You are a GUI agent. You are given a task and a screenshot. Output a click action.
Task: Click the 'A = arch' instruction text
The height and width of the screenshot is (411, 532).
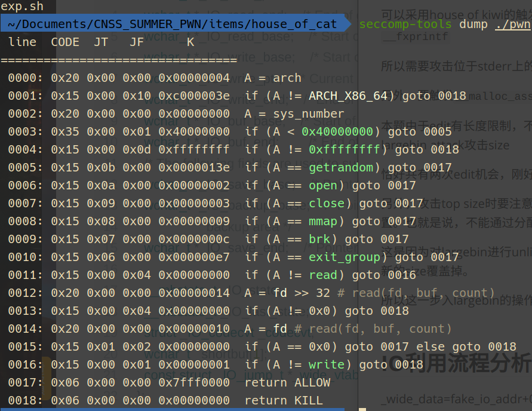click(x=273, y=78)
